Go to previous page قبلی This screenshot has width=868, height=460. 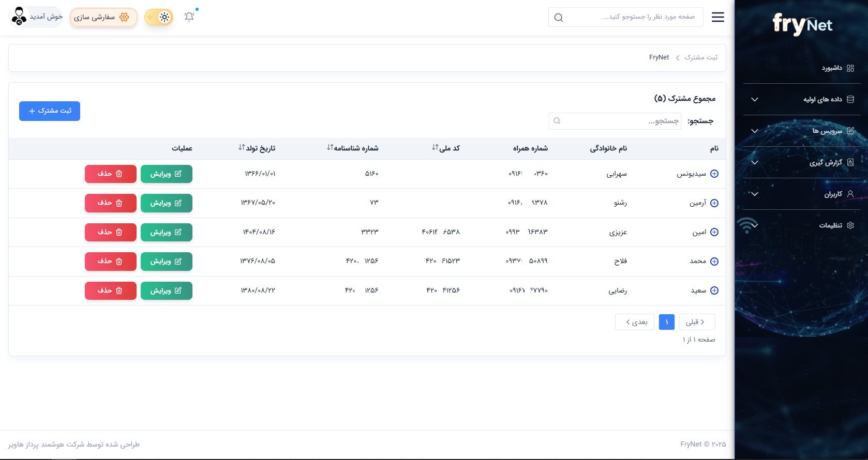coord(697,322)
